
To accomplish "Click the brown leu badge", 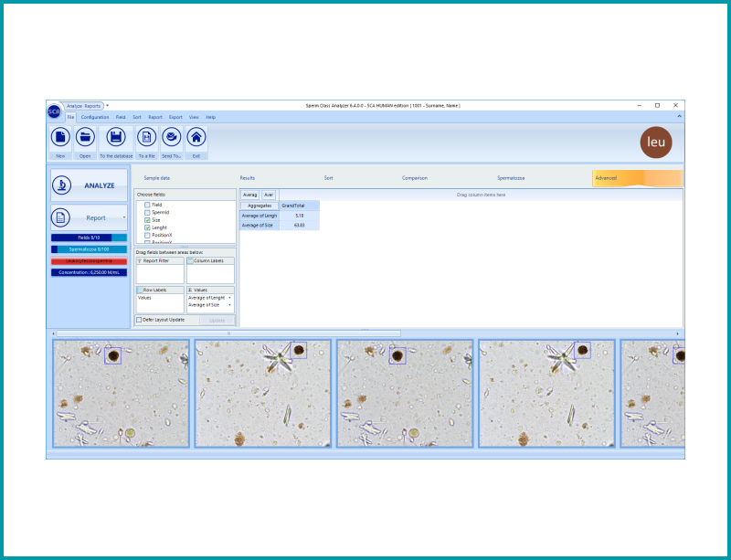I will point(656,143).
